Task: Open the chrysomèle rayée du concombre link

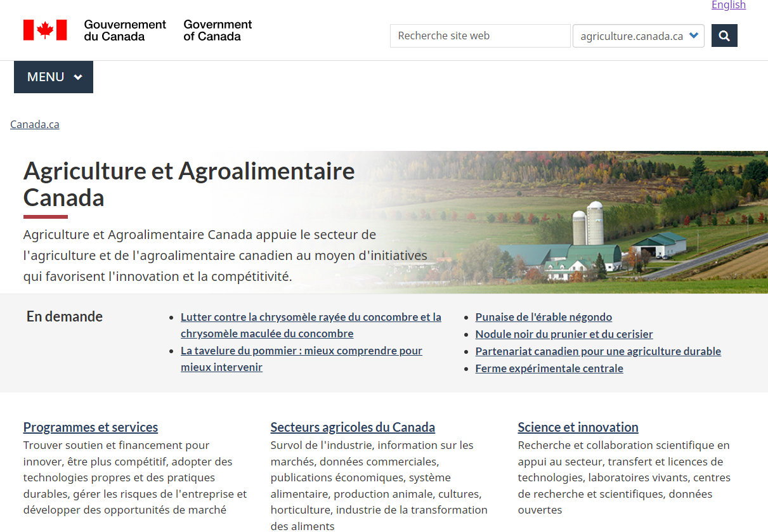Action: 311,317
